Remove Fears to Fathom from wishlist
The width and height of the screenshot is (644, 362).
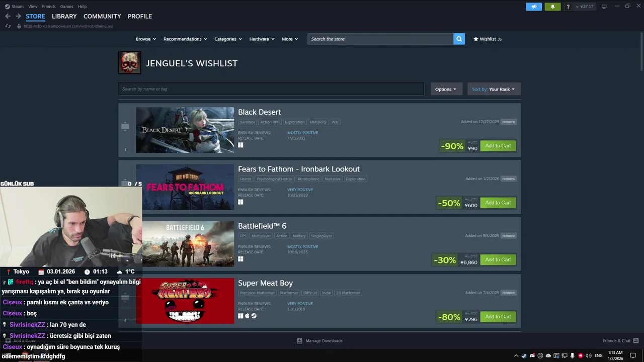[x=509, y=178]
